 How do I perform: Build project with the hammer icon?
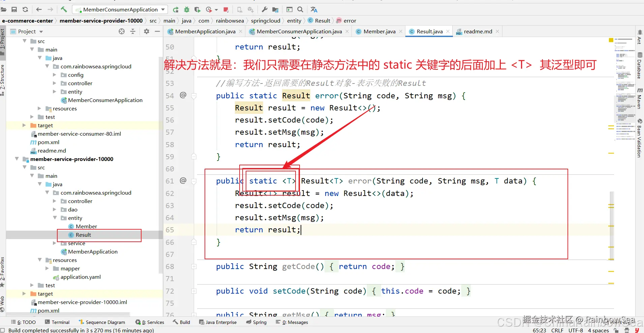64,9
